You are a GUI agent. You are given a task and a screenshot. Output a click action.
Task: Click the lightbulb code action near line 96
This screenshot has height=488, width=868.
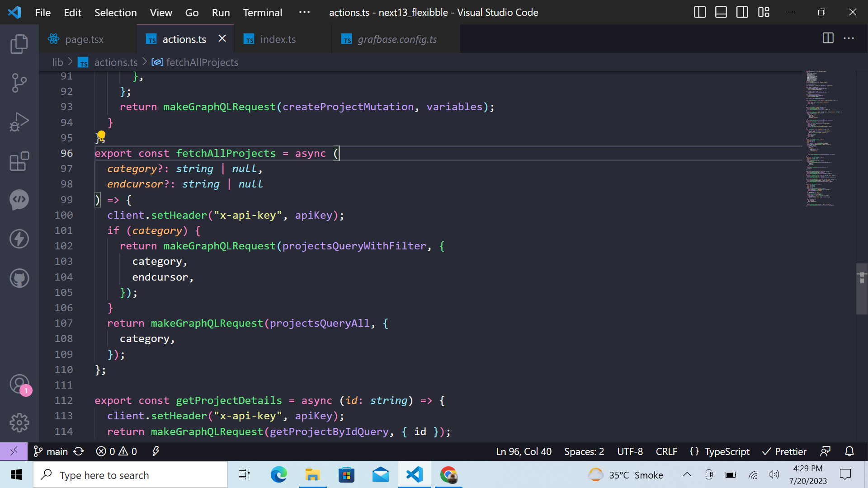click(100, 137)
